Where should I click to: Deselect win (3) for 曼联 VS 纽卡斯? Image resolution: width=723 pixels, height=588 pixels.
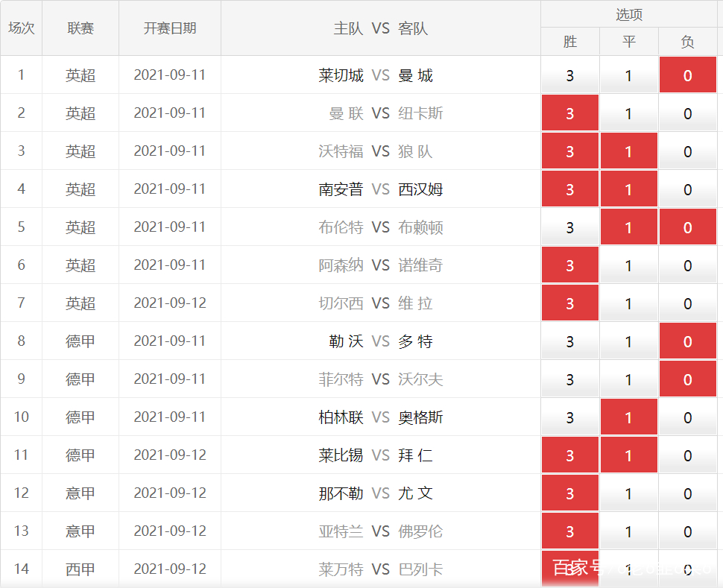point(570,113)
